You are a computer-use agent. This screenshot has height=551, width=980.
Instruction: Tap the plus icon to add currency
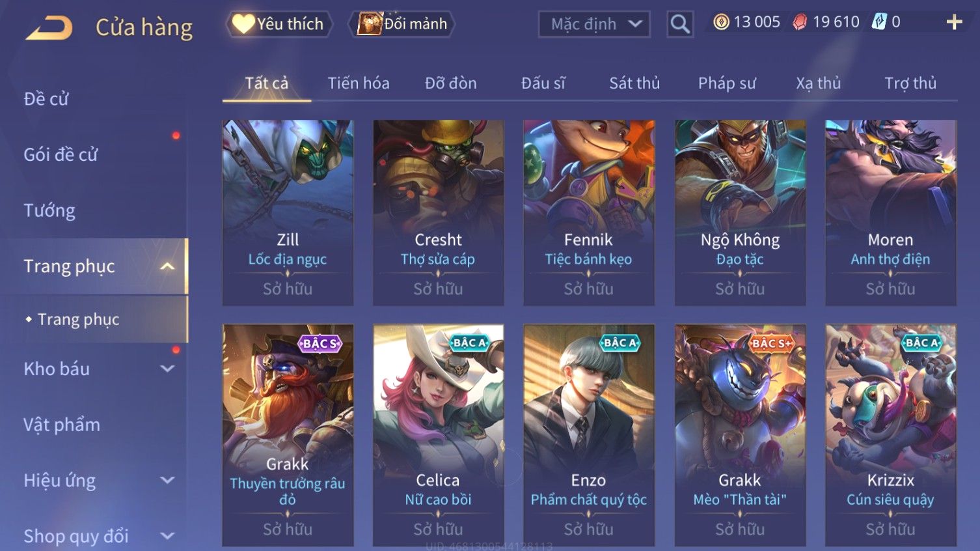point(954,22)
